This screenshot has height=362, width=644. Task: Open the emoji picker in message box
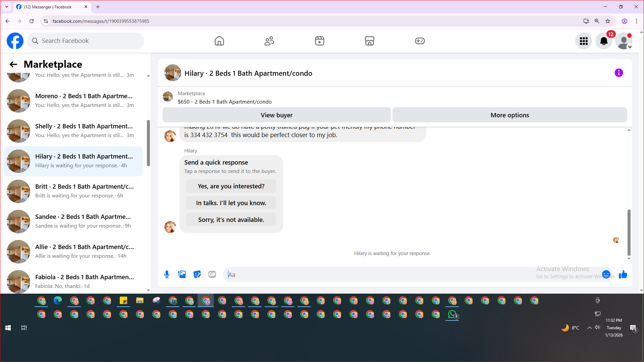[x=606, y=275]
